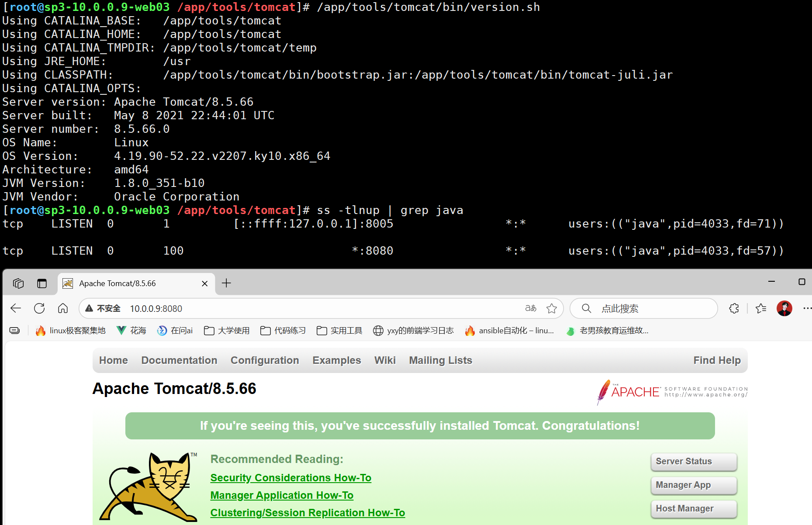The height and width of the screenshot is (525, 812).
Task: Click the Apache feather logo
Action: pyautogui.click(x=672, y=392)
